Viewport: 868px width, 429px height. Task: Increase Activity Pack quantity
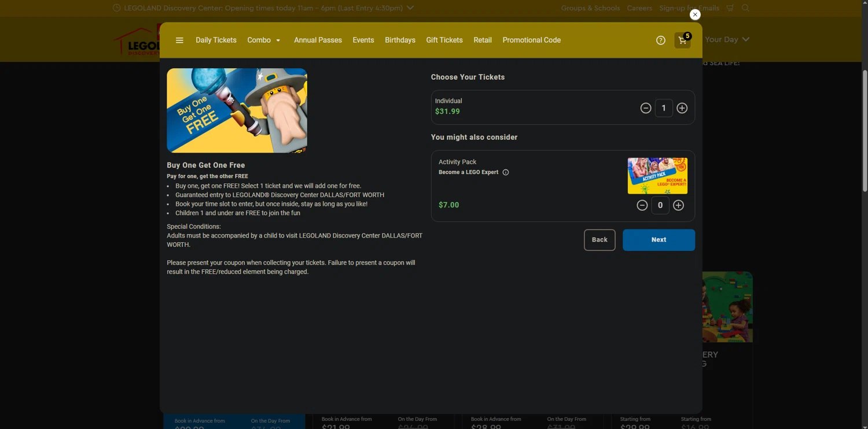click(x=679, y=205)
